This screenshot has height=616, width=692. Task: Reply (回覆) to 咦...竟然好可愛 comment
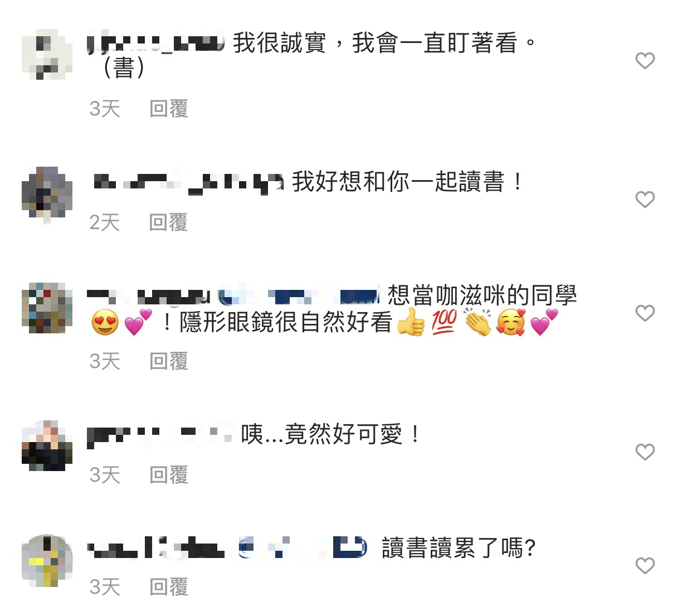click(169, 475)
